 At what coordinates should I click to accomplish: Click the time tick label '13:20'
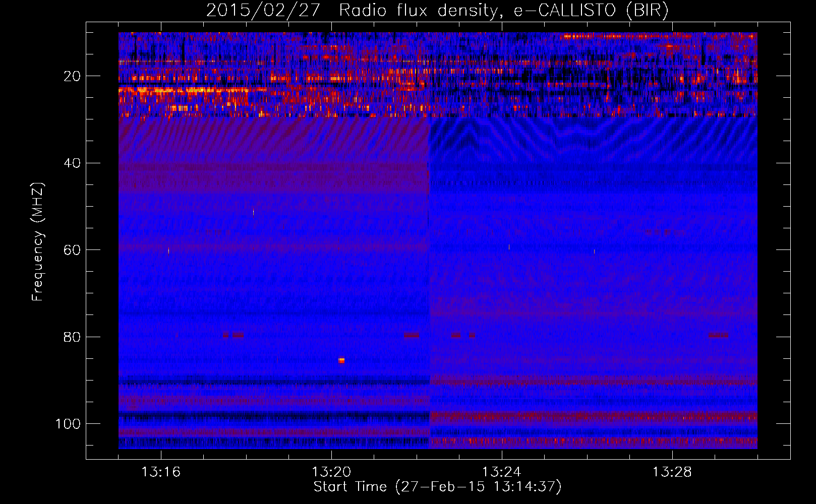click(x=331, y=472)
